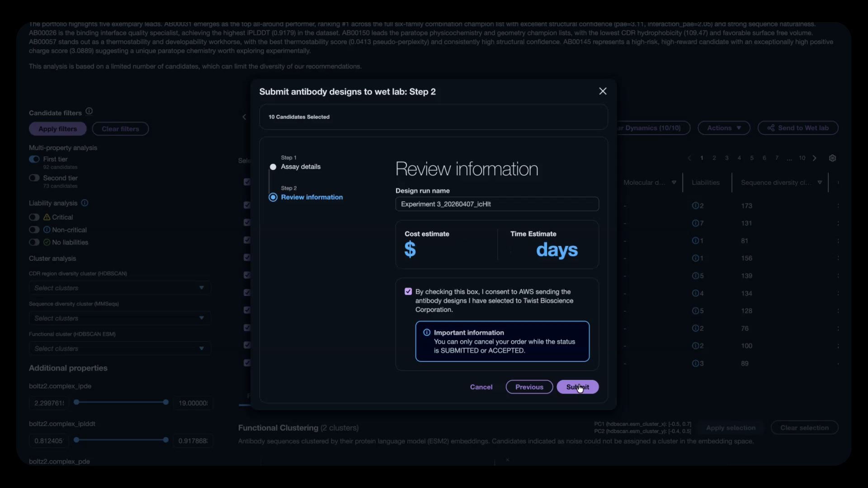Select Step 1 Assay details
Viewport: 868px width, 488px height.
pos(300,167)
